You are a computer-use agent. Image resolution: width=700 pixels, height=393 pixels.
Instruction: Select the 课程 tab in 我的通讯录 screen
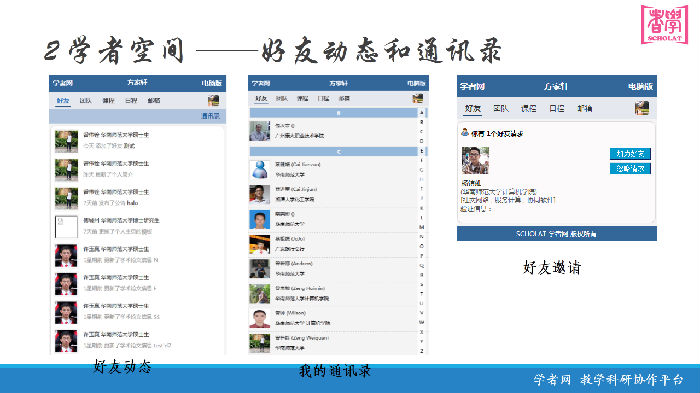[x=303, y=98]
